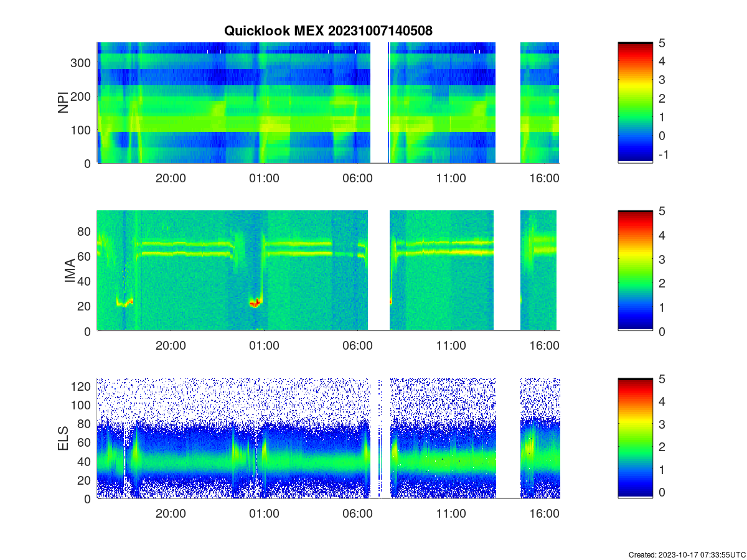Click the 01:00 time label under IMA panel

coord(264,346)
